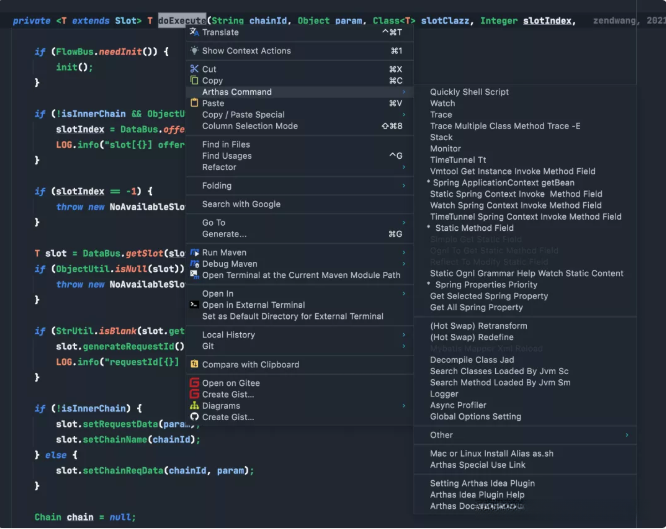Screen dimensions: 666x529
Task: Click the Compare with Clipboard icon
Action: [x=194, y=365]
